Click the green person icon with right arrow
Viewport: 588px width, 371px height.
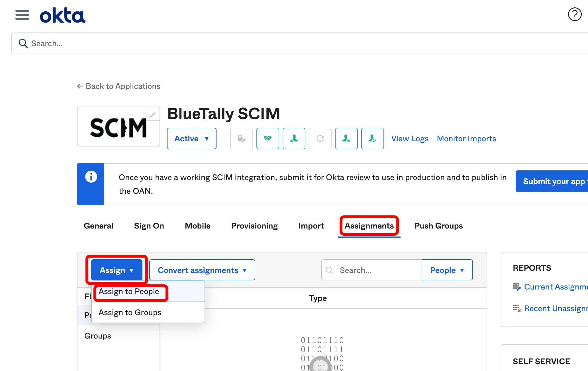pyautogui.click(x=346, y=138)
